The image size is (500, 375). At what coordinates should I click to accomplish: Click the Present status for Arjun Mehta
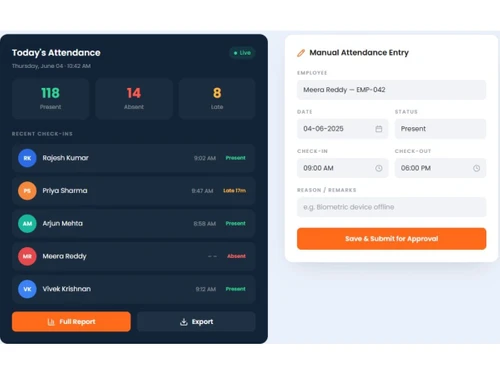pyautogui.click(x=235, y=223)
